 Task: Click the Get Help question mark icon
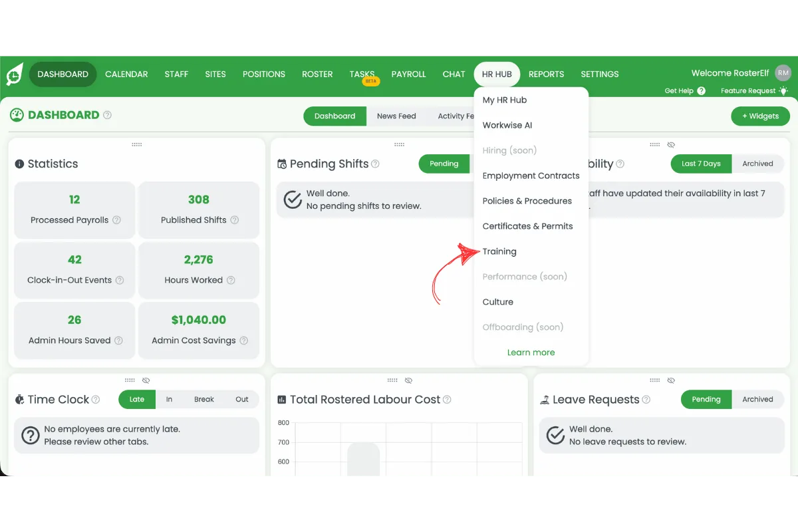(x=702, y=91)
